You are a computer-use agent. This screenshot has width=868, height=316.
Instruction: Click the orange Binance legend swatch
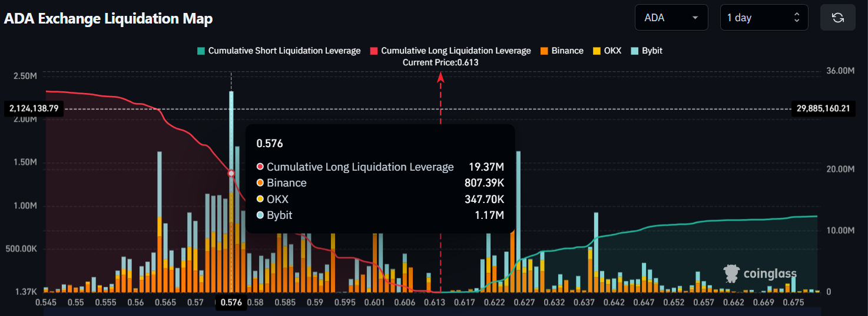[544, 51]
